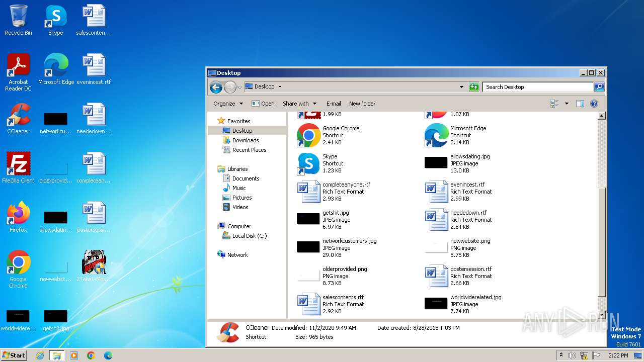Select neededown.rtf file in Explorer
Viewport: 644px width, 362px height.
pyautogui.click(x=458, y=220)
